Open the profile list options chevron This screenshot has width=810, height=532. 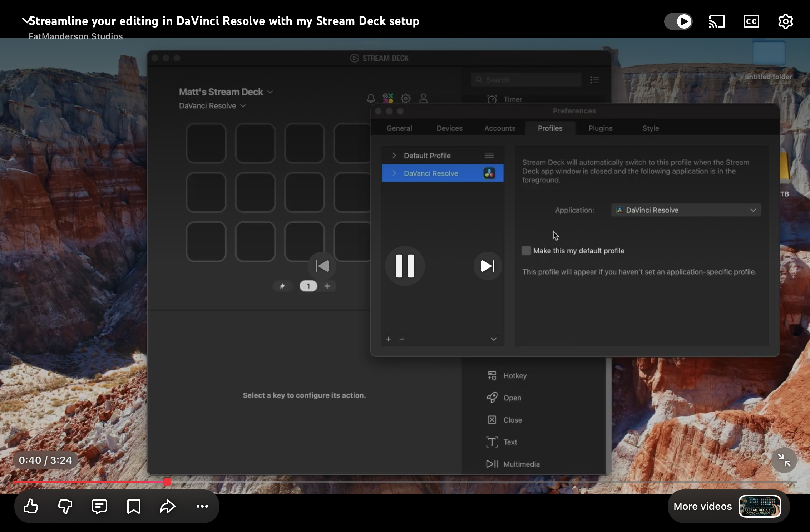pyautogui.click(x=493, y=339)
